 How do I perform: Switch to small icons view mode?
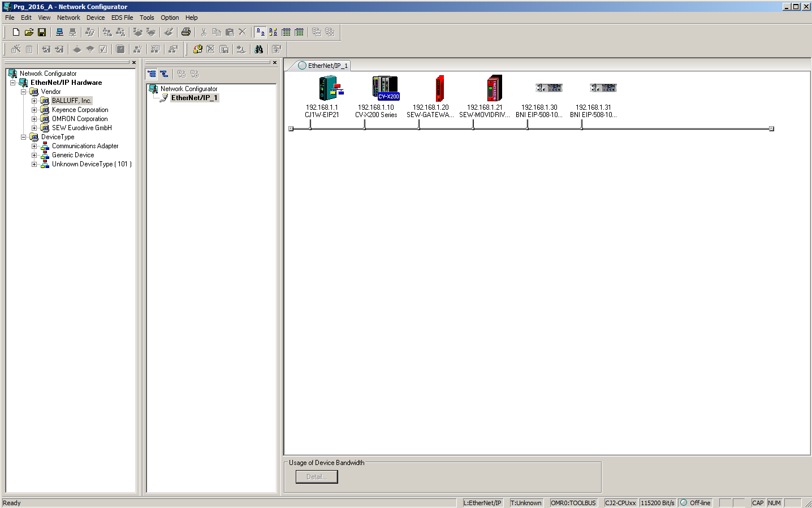[273, 32]
